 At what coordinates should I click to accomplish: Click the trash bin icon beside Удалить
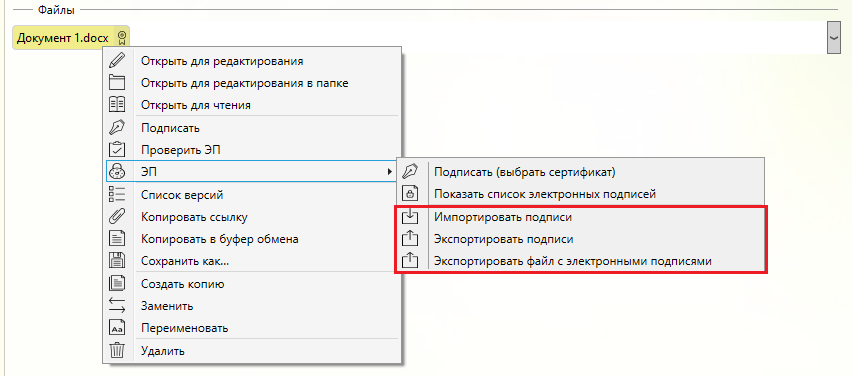coord(117,350)
